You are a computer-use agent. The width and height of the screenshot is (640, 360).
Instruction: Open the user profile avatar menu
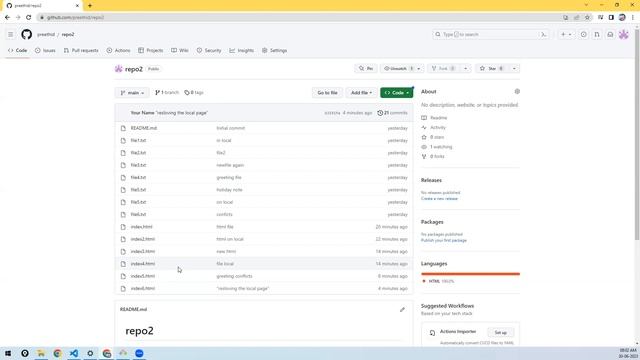(623, 35)
